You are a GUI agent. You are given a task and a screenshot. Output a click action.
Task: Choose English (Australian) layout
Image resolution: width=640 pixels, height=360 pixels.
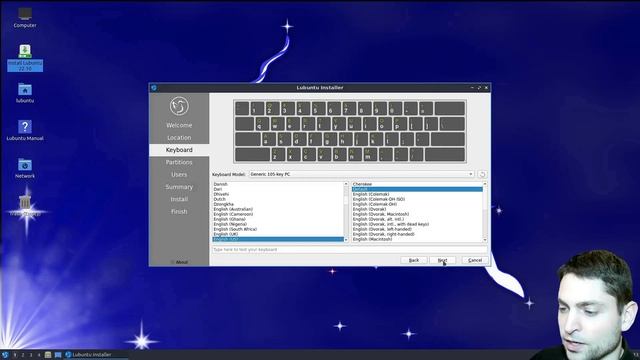tap(233, 209)
